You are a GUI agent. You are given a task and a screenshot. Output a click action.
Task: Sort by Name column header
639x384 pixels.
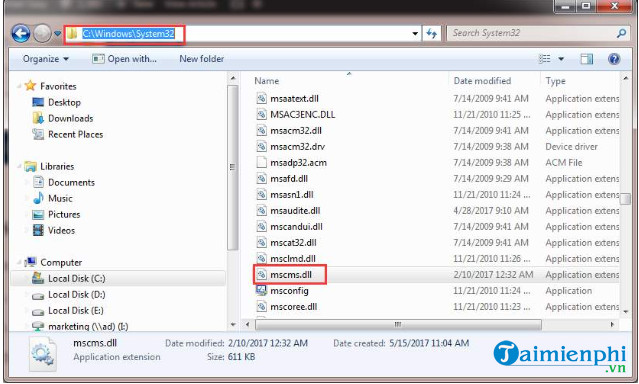tap(267, 81)
